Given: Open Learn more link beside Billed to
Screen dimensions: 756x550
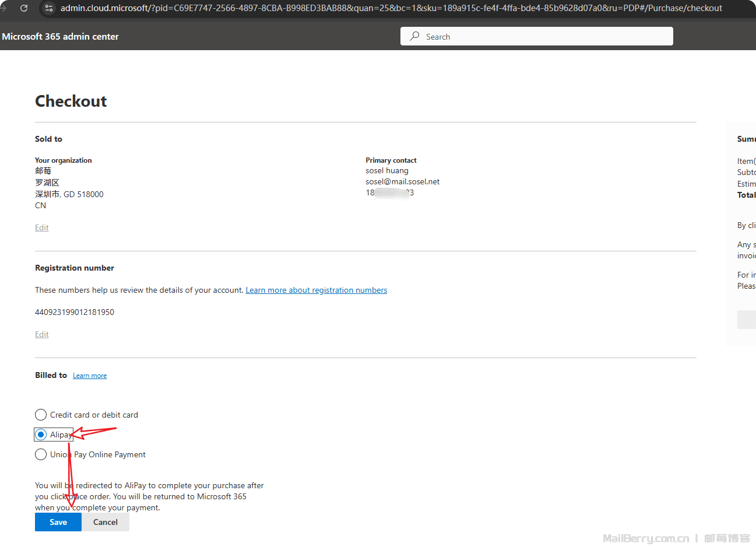Looking at the screenshot, I should click(90, 376).
